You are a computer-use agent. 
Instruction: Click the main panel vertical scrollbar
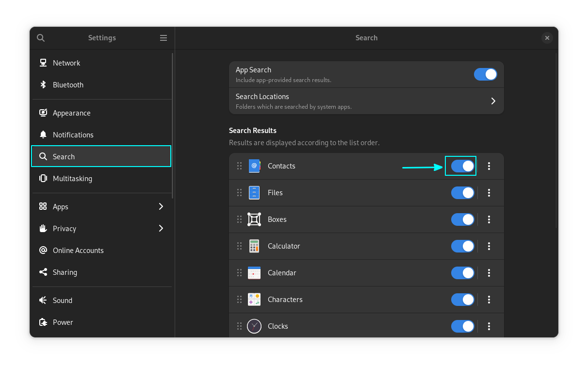[556, 141]
